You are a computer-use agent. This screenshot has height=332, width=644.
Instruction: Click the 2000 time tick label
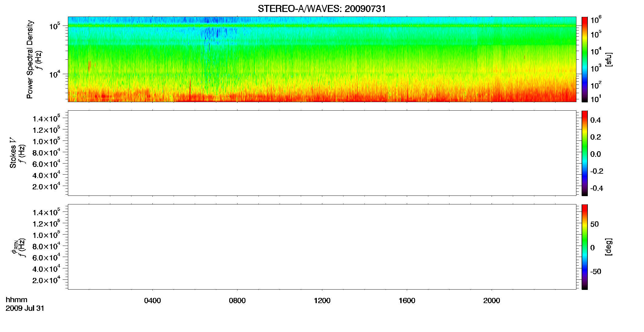coord(492,301)
